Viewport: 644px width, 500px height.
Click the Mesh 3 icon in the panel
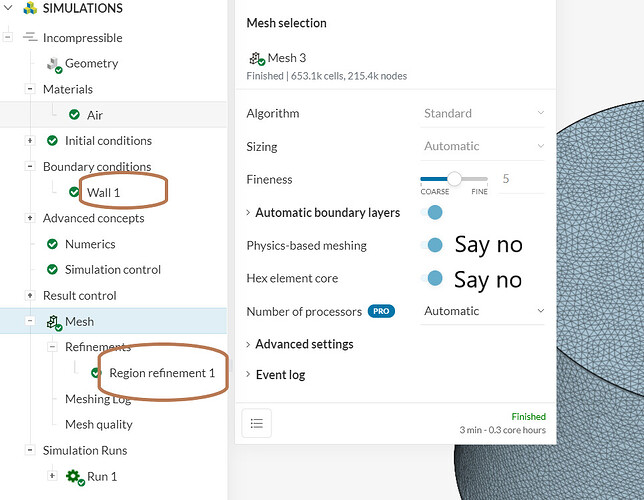[x=256, y=58]
